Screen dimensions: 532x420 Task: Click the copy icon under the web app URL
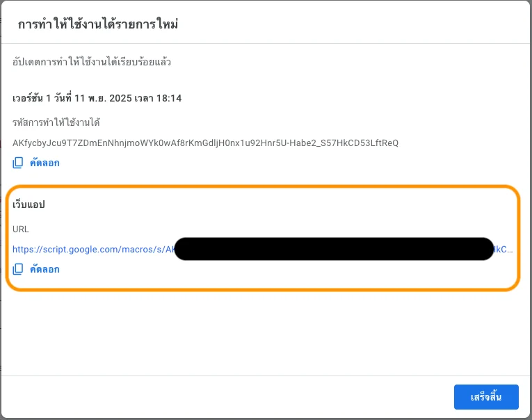(18, 269)
